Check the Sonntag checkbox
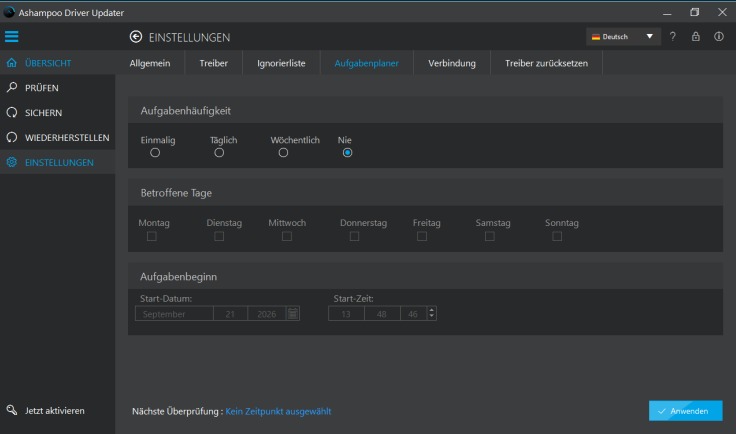The height and width of the screenshot is (434, 736). (x=557, y=236)
